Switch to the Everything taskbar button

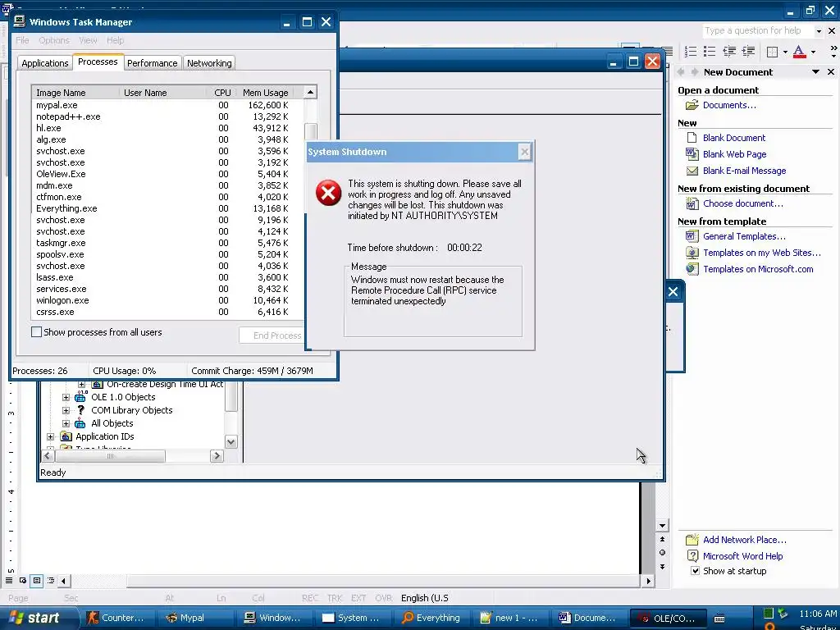(x=431, y=618)
